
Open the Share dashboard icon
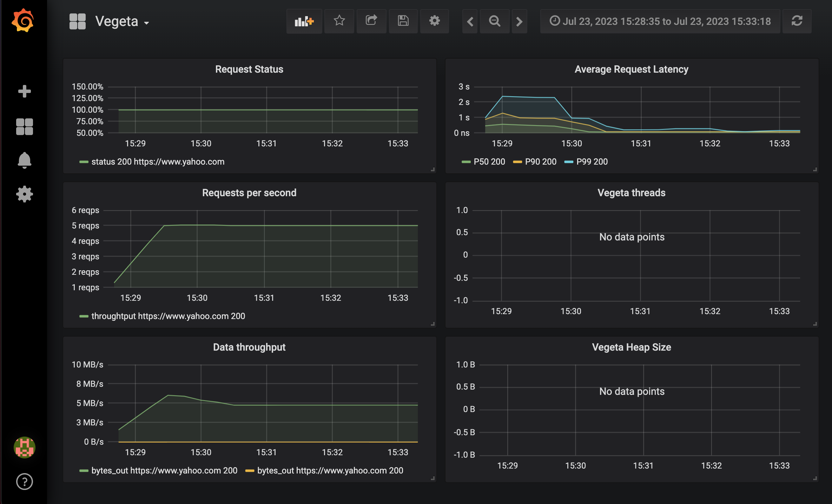click(371, 21)
